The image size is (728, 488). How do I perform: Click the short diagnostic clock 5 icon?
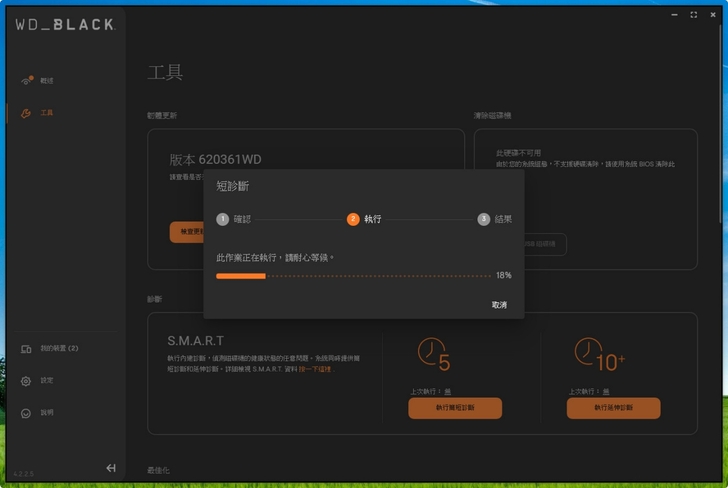(433, 354)
